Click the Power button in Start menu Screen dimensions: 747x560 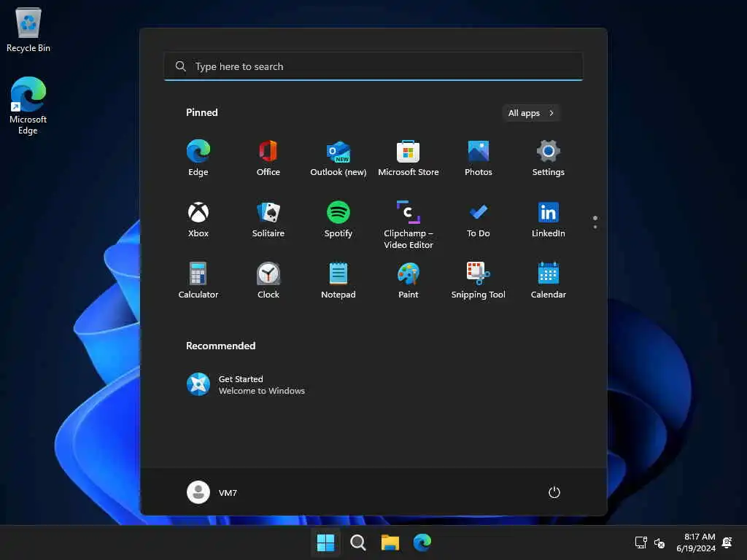[554, 492]
